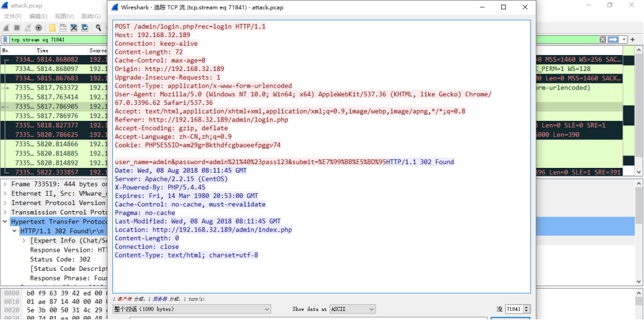Click the packet list vertical scrollbar
Screen dimensions: 644x320
pyautogui.click(x=639, y=112)
